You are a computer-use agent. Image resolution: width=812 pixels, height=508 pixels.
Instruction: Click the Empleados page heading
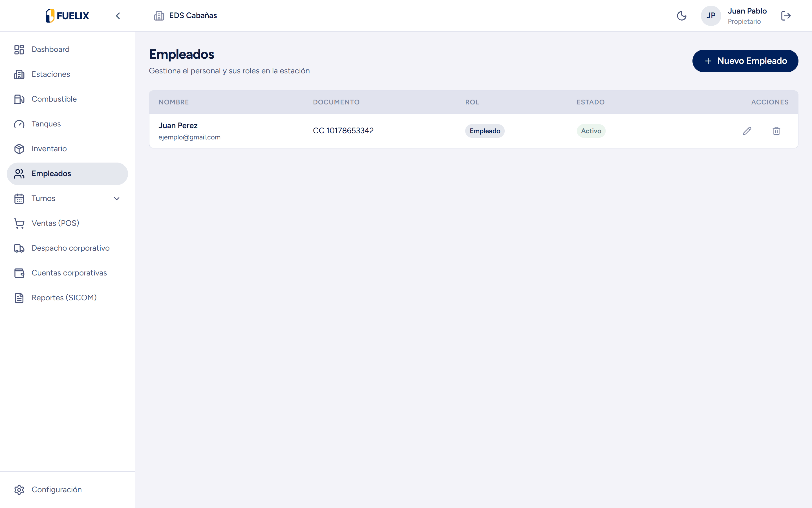(182, 54)
